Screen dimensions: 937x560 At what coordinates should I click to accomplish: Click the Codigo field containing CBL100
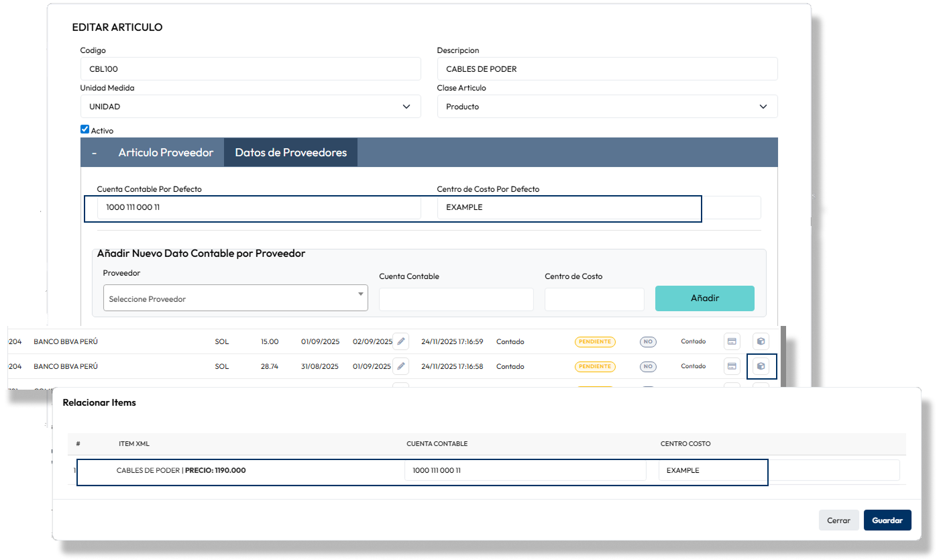click(x=250, y=69)
